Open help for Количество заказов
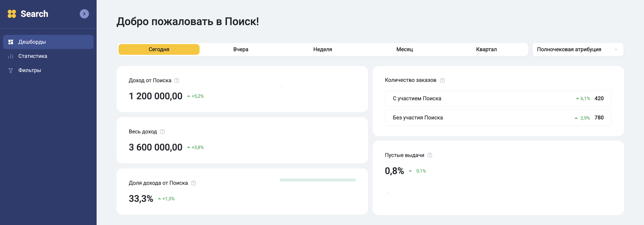The image size is (644, 225). [442, 80]
